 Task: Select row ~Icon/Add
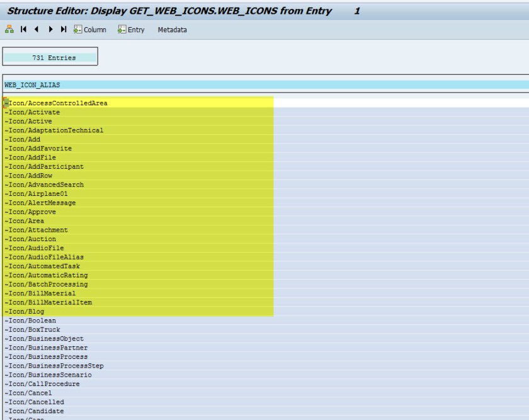tap(266, 139)
